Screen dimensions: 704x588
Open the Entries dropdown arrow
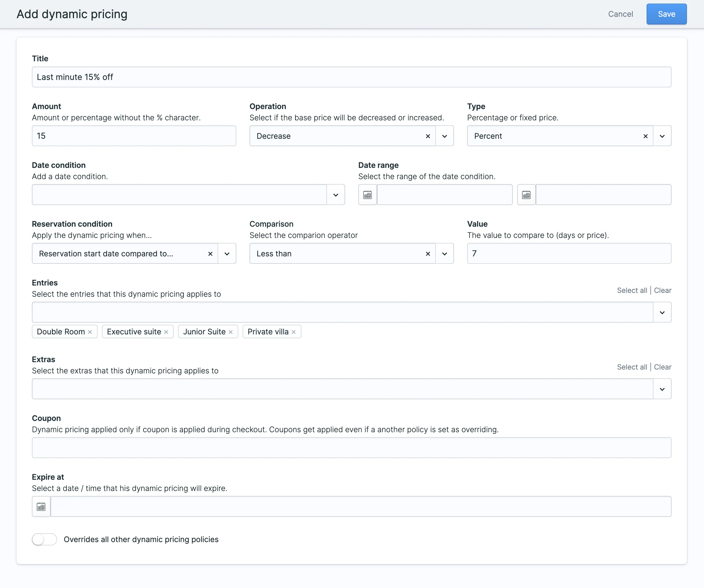(x=662, y=312)
